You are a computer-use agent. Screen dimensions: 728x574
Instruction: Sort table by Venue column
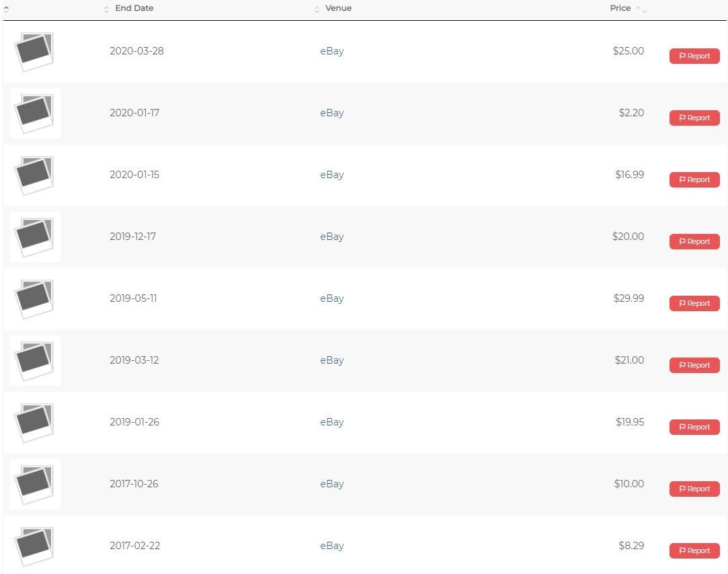[x=337, y=9]
